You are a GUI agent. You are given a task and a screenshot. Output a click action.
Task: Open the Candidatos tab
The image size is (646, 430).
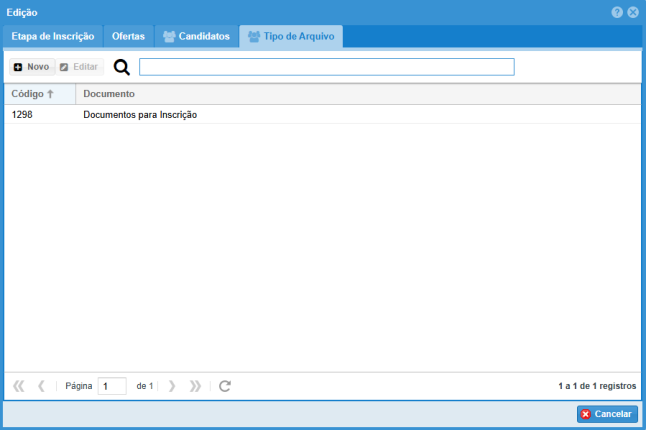(196, 37)
